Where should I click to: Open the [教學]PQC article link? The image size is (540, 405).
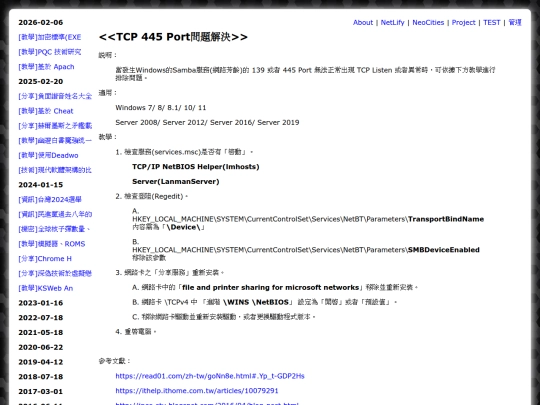50,52
